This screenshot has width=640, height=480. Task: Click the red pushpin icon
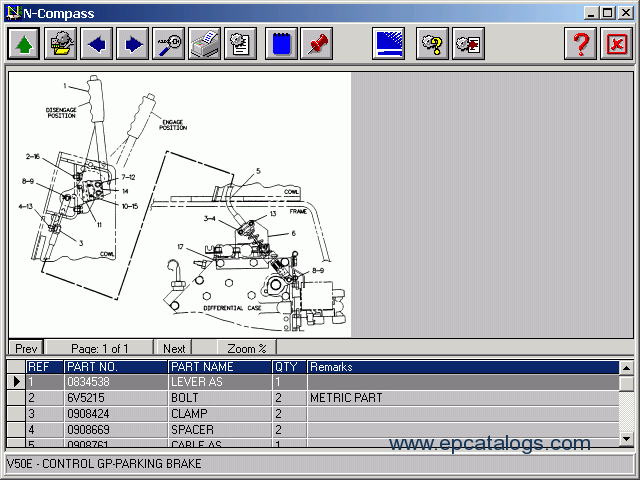click(316, 44)
